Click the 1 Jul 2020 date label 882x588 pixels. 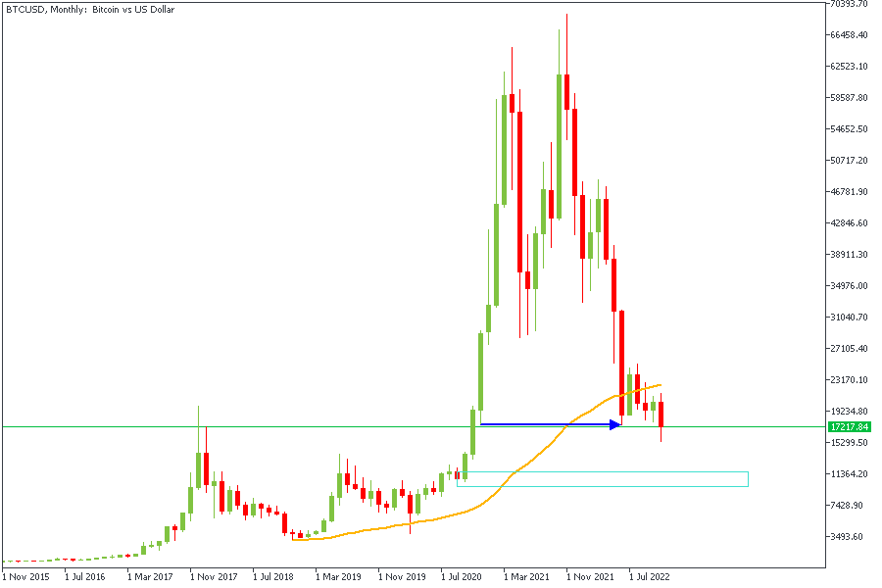tap(463, 577)
